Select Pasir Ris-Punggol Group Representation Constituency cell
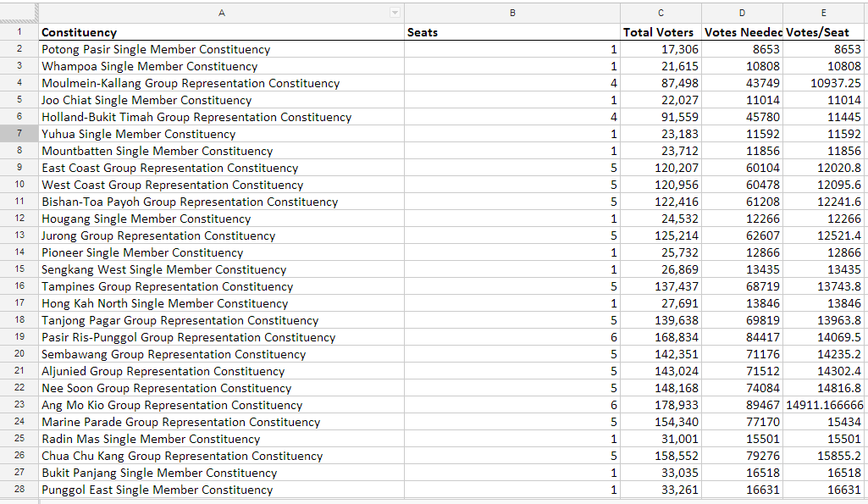The height and width of the screenshot is (504, 868). [221, 337]
